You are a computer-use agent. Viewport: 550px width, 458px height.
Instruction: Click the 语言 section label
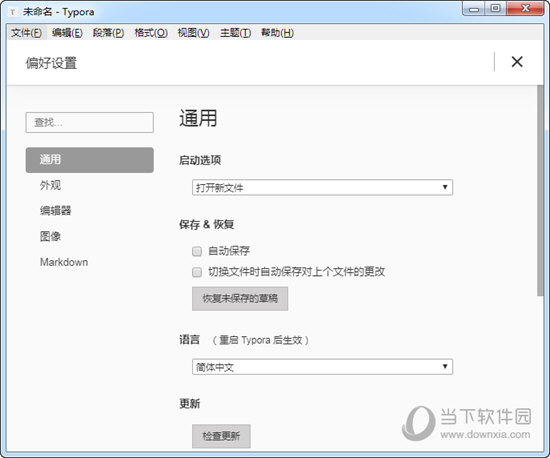[189, 339]
